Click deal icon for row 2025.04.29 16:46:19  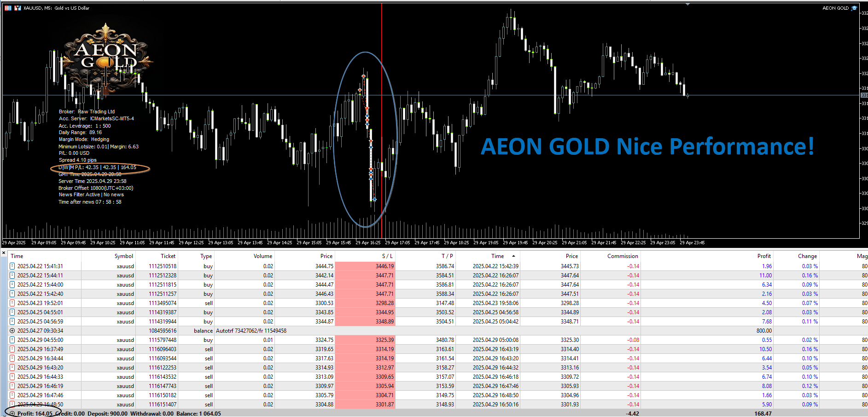click(x=12, y=386)
